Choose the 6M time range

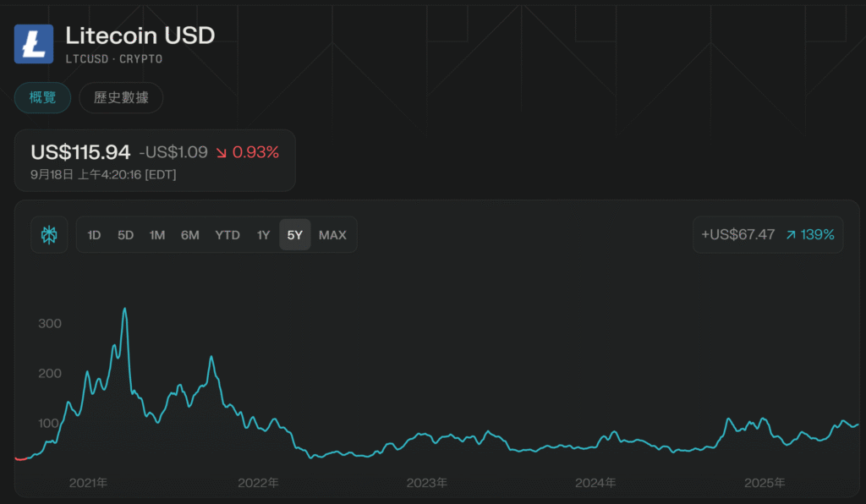tap(190, 235)
